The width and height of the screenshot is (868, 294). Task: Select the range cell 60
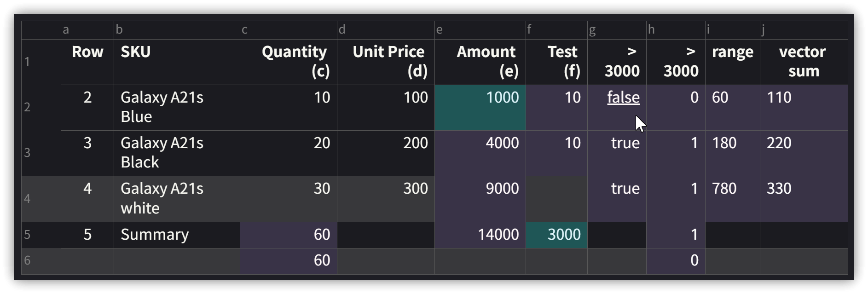coord(733,108)
